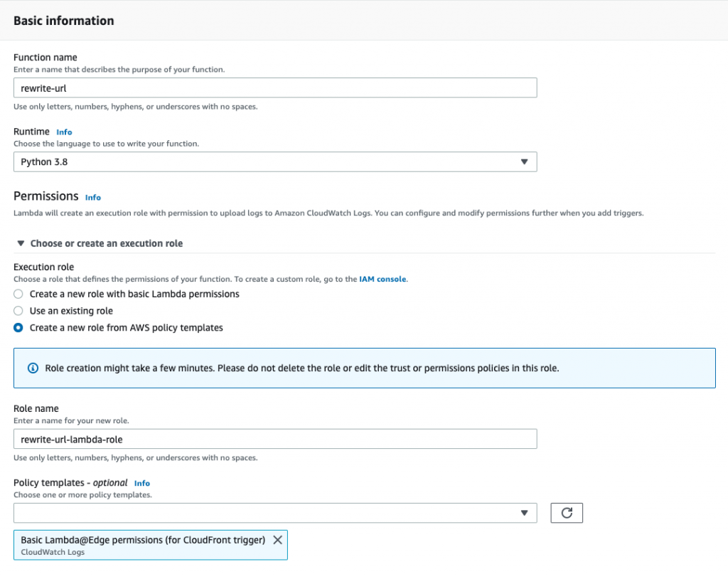Viewport: 728px width, 579px height.
Task: Select 'Create a new role from AWS policy templates'
Action: click(19, 328)
